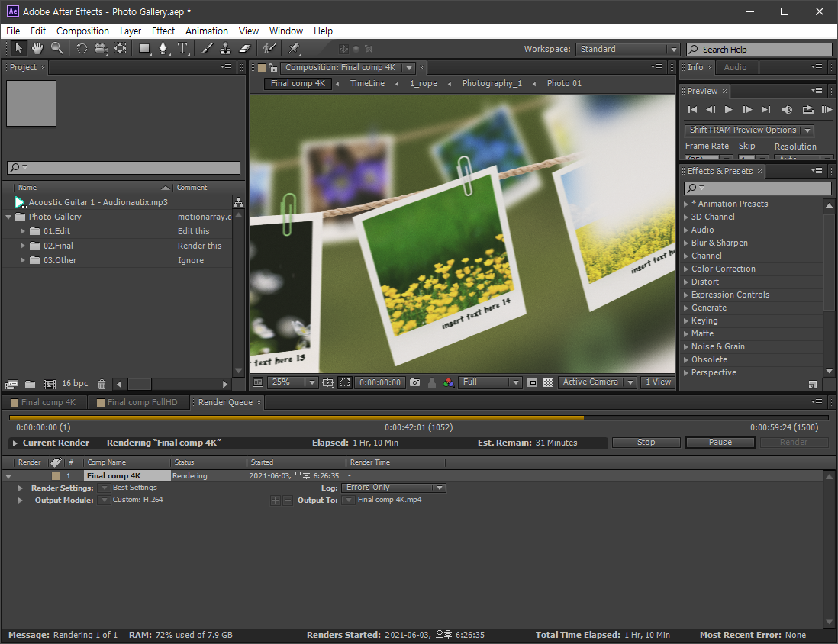
Task: Toggle the transparency grid in viewer
Action: click(x=548, y=382)
